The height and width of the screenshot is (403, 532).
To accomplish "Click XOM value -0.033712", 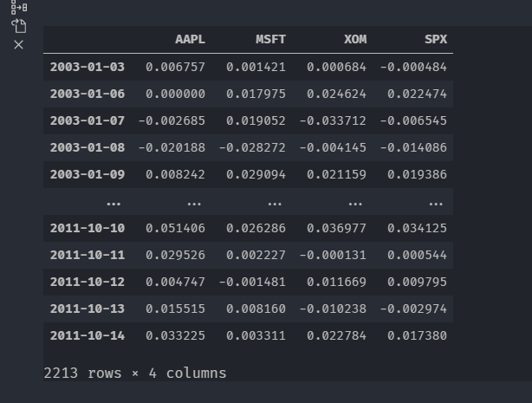I will point(333,120).
